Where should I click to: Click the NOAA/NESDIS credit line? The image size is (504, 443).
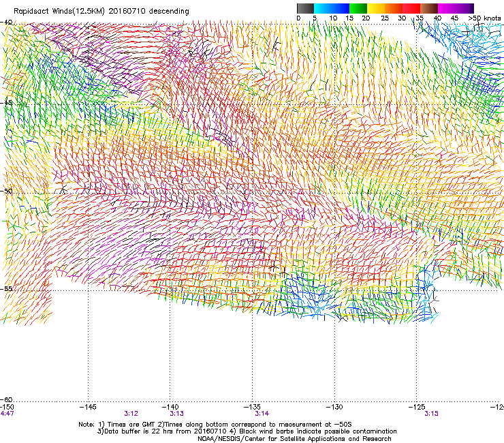pyautogui.click(x=294, y=438)
